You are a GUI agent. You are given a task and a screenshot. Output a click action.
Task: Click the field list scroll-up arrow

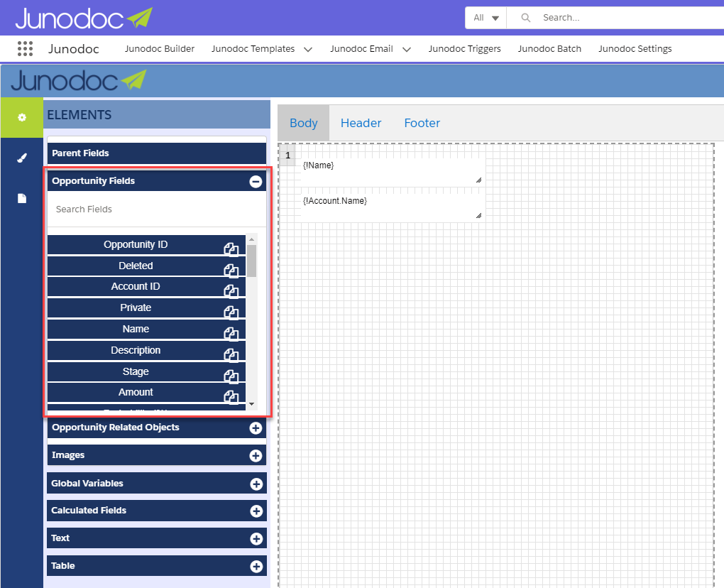click(x=252, y=239)
